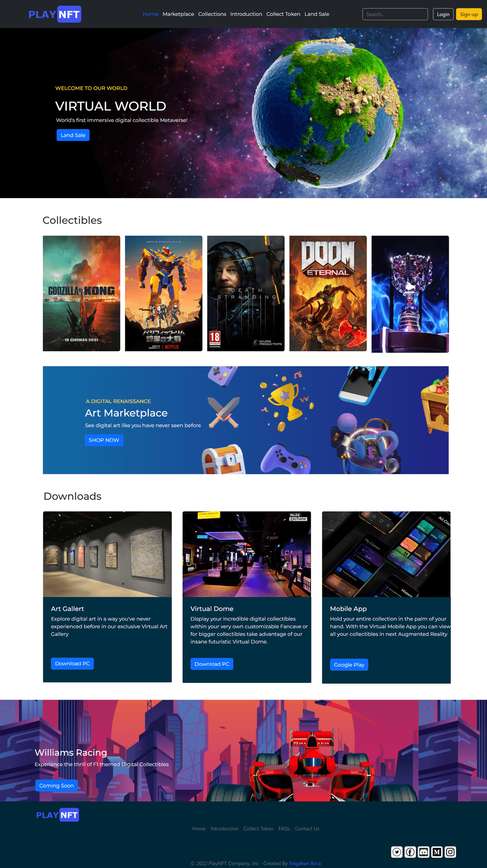The image size is (487, 868).
Task: Click the yellow Sign-up button
Action: coord(469,14)
